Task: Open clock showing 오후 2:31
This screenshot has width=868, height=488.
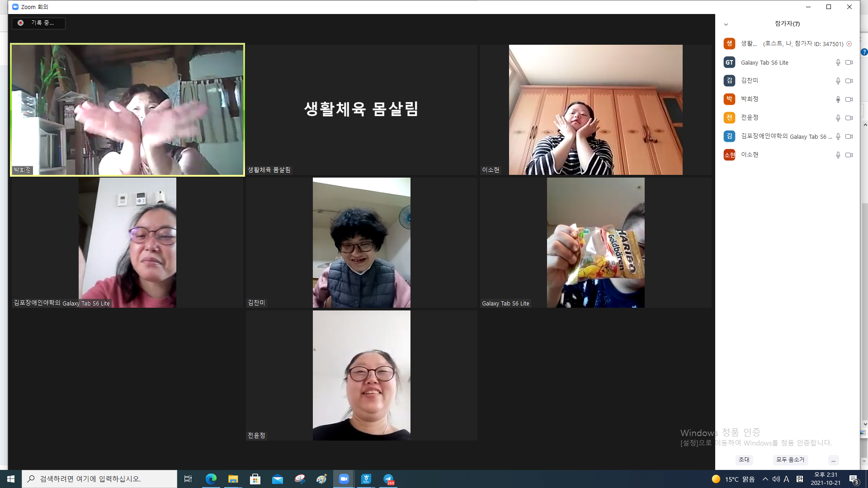Action: (826, 479)
